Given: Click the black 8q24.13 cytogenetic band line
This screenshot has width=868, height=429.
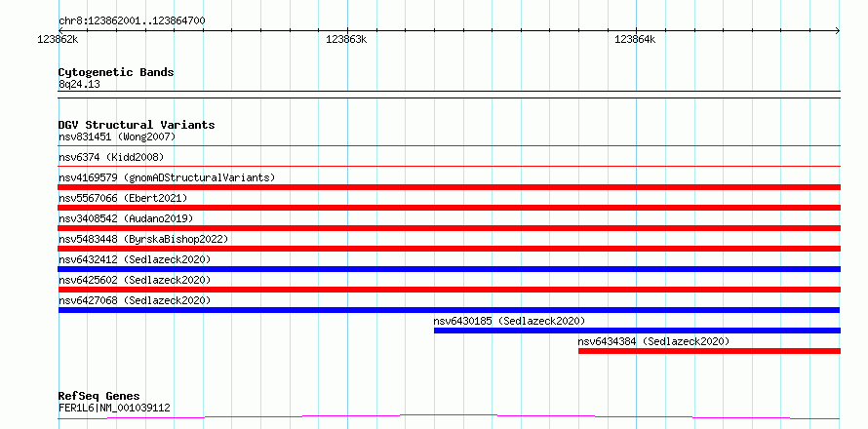Looking at the screenshot, I should pos(449,95).
